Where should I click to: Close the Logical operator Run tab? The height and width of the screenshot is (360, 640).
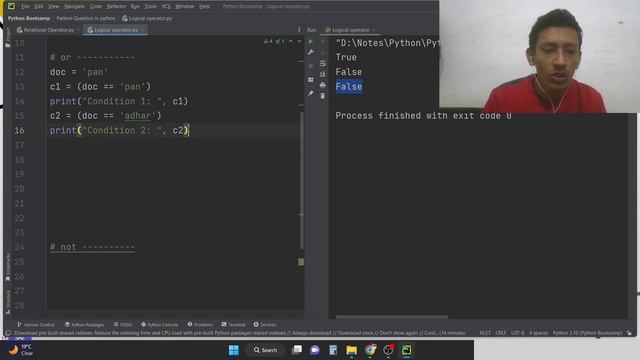click(x=373, y=30)
